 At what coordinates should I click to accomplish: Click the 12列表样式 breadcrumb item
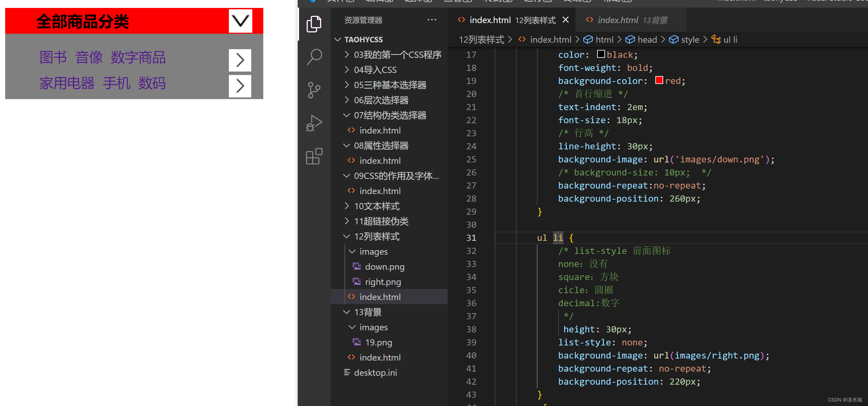(x=481, y=40)
